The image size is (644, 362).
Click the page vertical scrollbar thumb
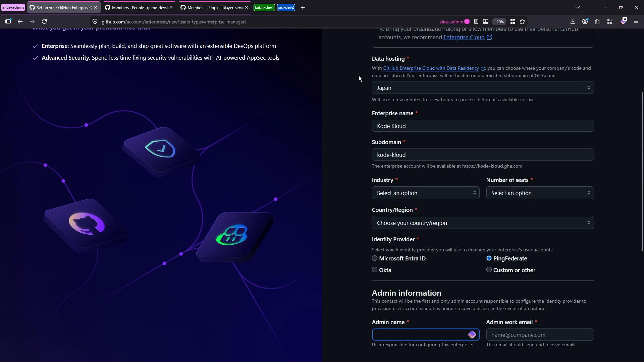[643, 171]
